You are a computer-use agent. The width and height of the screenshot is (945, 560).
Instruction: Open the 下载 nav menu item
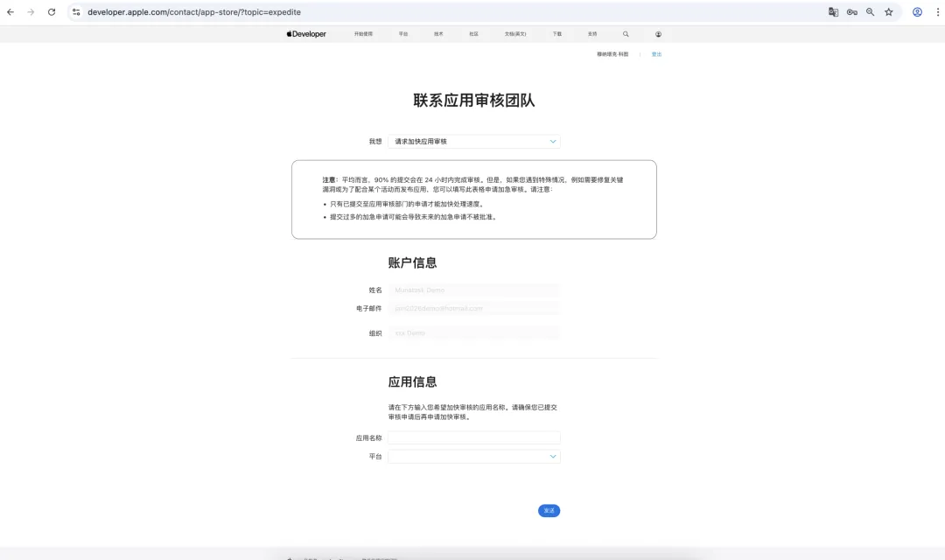point(557,34)
